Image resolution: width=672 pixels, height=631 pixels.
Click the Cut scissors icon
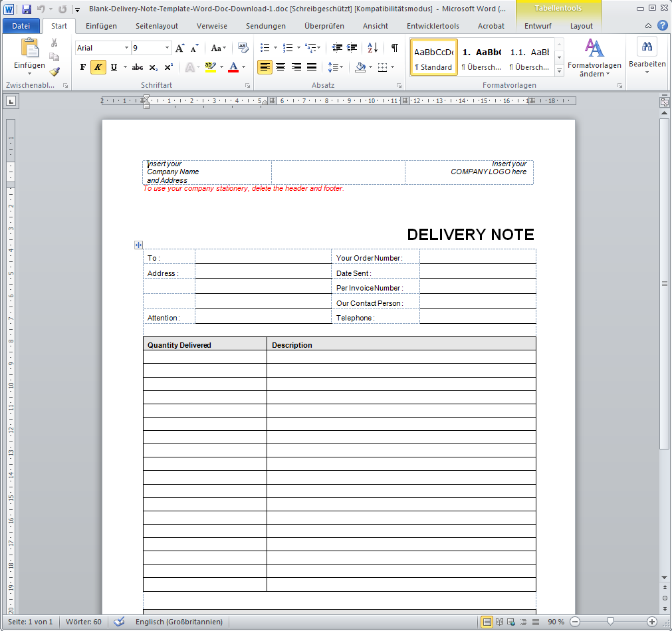tap(55, 43)
